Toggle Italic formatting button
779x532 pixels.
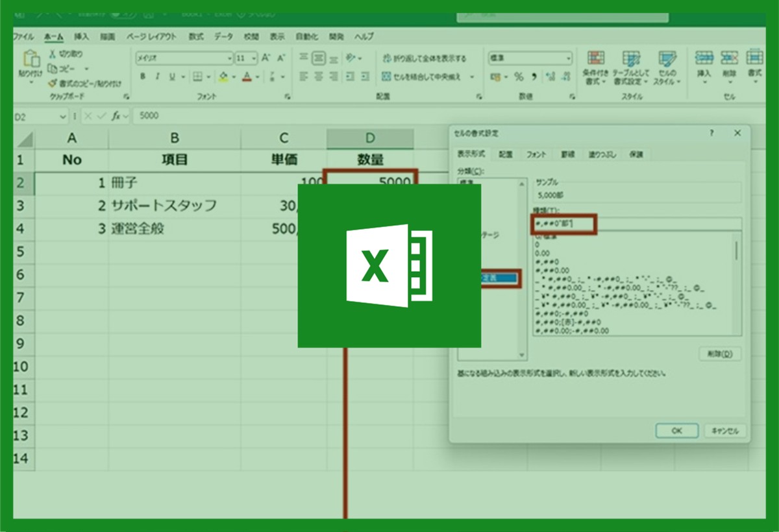pyautogui.click(x=158, y=77)
